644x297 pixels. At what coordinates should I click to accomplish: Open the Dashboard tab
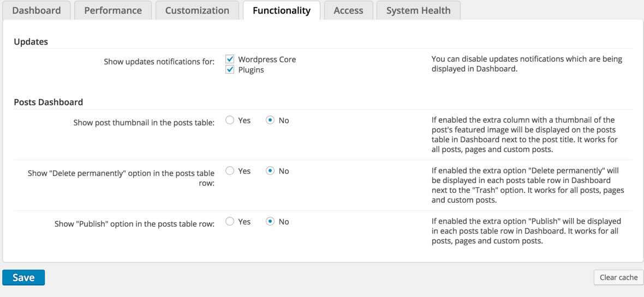36,10
